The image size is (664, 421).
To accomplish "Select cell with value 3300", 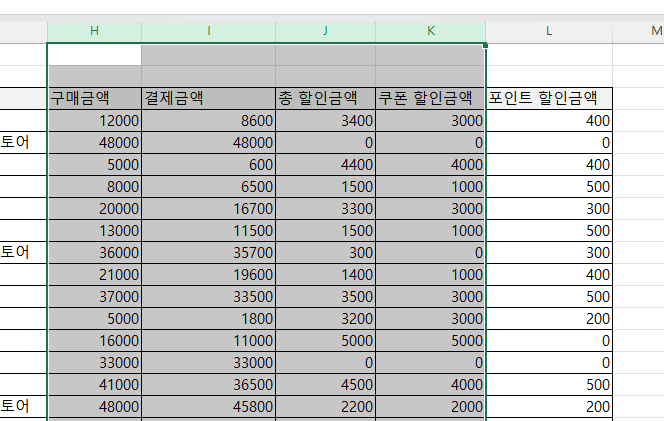I will coord(325,209).
